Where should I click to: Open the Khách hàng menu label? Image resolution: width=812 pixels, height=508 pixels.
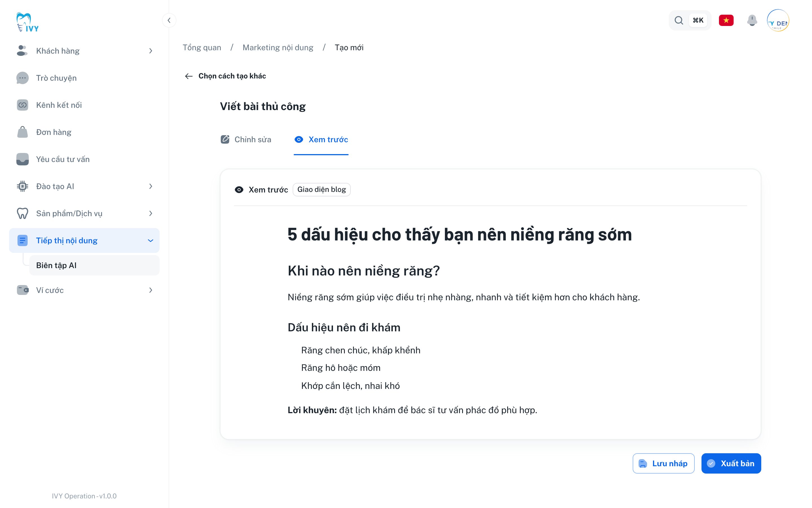point(58,51)
